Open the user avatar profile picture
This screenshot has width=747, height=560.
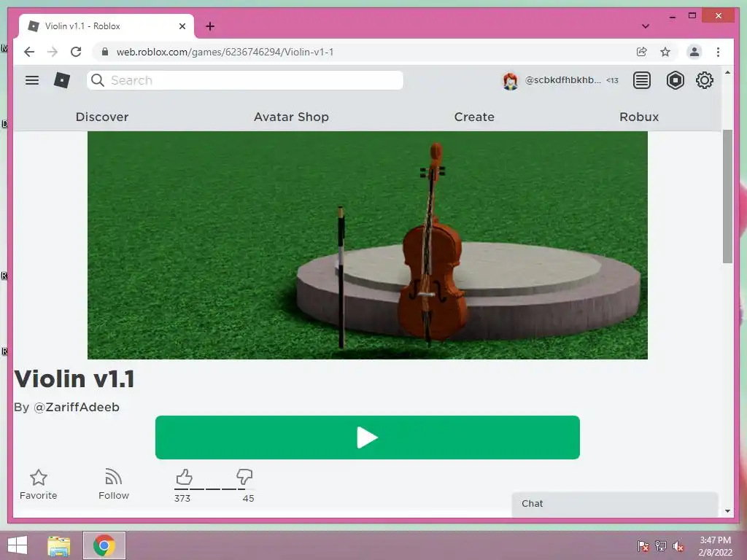coord(510,80)
